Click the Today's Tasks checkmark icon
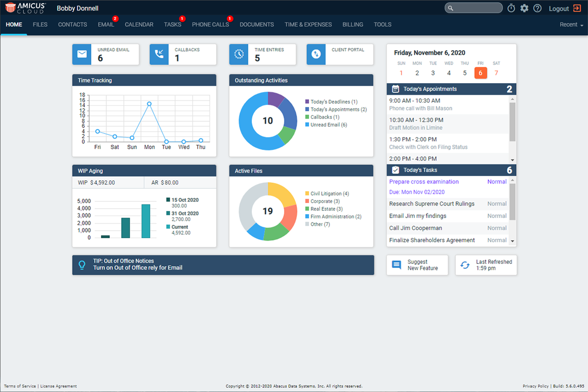Image resolution: width=588 pixels, height=392 pixels. [x=395, y=170]
